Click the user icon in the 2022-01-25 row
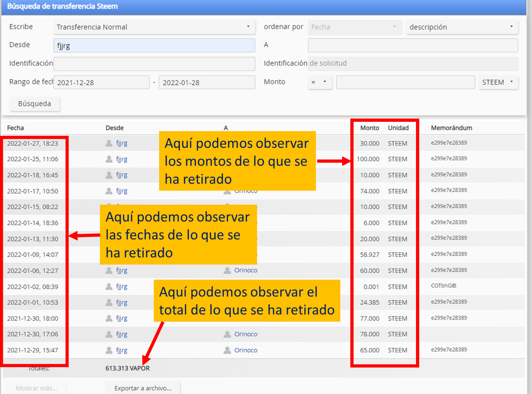Screen dimensions: 532x394 click(x=109, y=159)
